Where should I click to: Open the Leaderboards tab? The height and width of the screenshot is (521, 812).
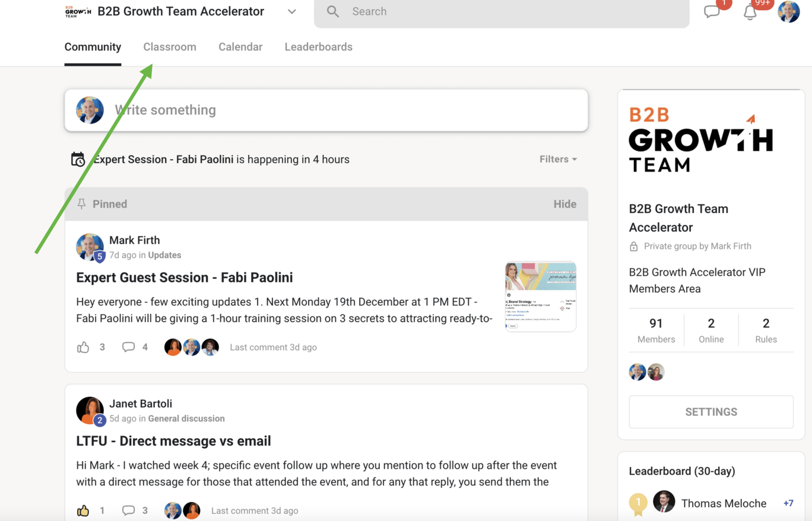[318, 47]
